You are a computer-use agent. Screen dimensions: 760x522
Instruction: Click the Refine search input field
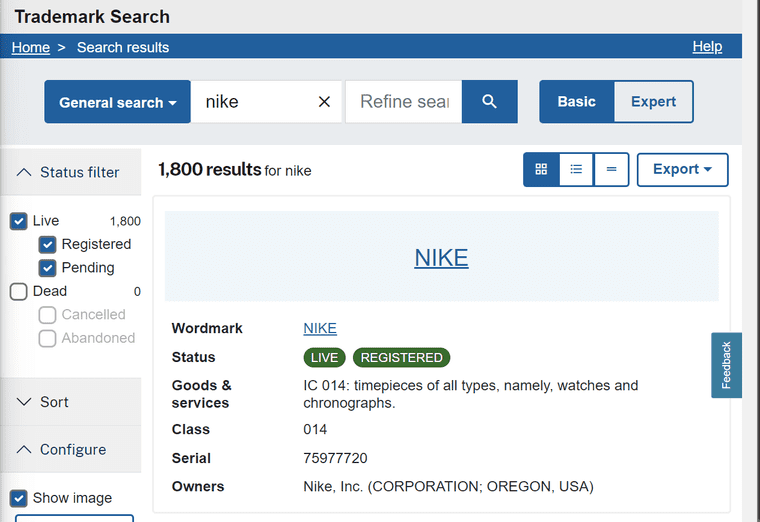click(x=403, y=102)
